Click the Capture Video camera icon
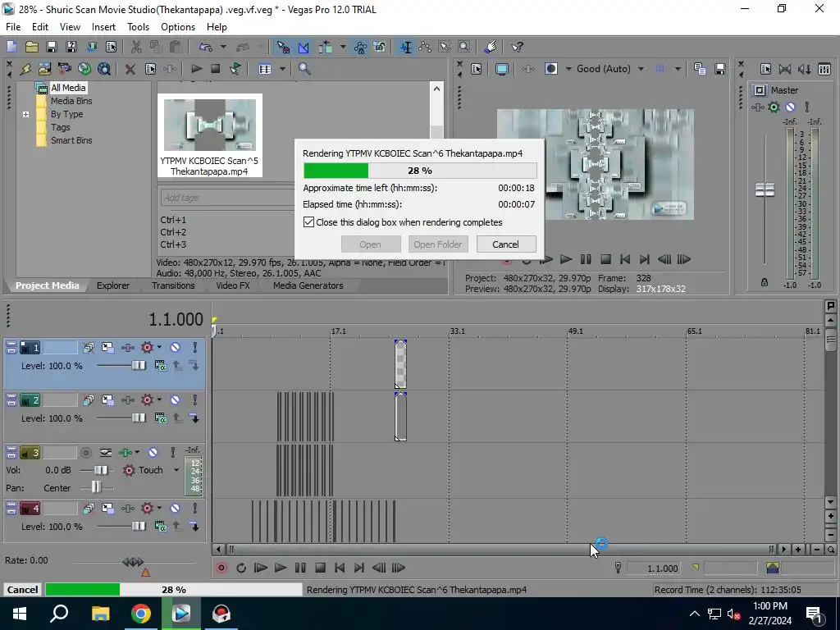Screen dimensions: 840x630 coord(65,69)
